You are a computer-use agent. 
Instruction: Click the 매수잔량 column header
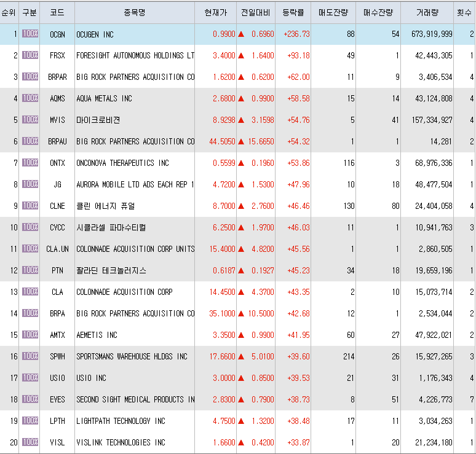(378, 12)
